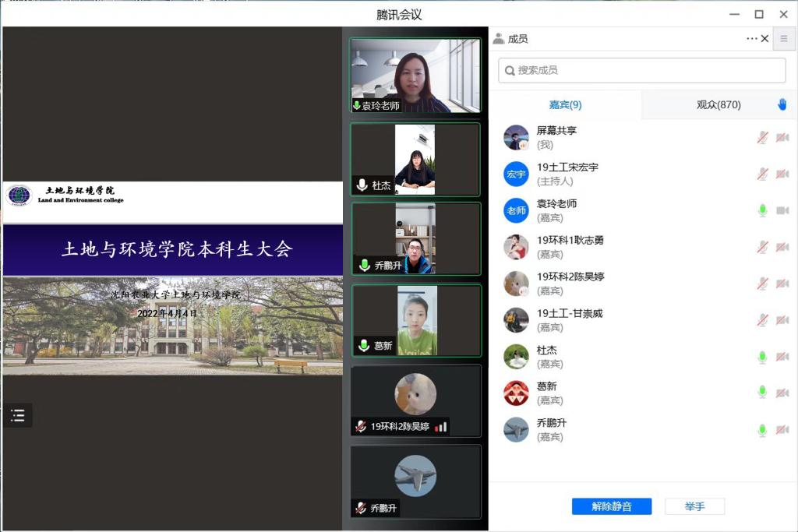
Task: Click the hamburger menu icon beside members panel
Action: tap(784, 38)
